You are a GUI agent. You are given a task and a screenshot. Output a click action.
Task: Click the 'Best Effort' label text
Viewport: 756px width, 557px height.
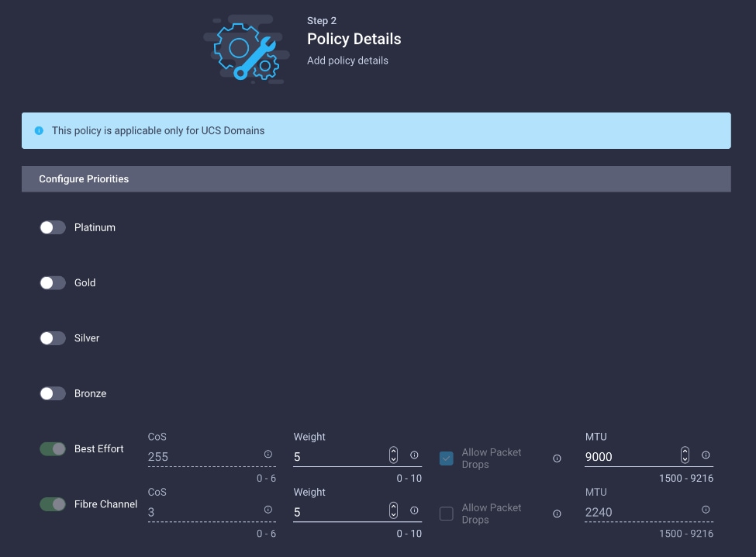tap(98, 449)
